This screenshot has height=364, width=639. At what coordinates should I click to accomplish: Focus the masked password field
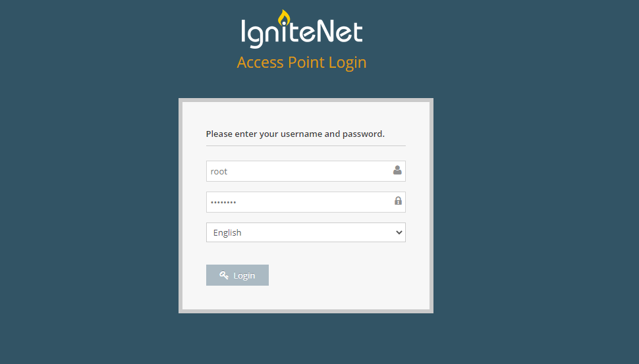click(x=306, y=202)
